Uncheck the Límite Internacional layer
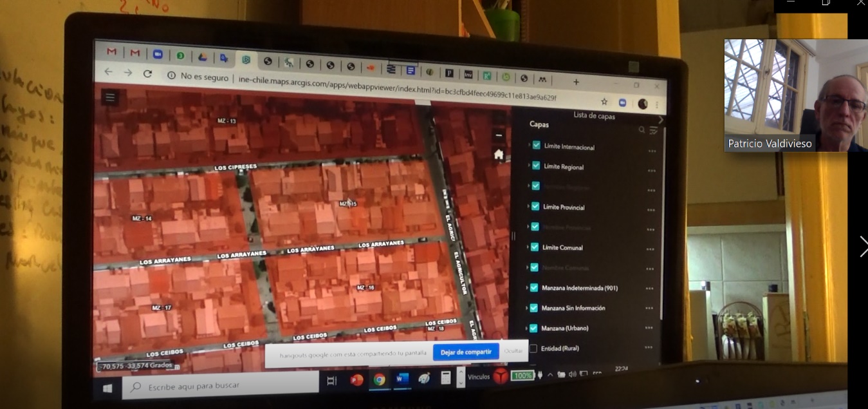868x409 pixels. (537, 146)
